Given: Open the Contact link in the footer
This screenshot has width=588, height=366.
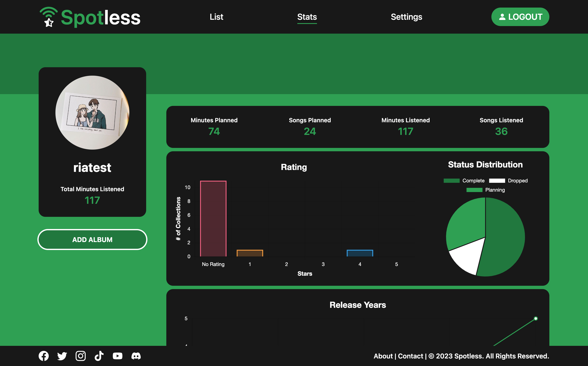Looking at the screenshot, I should point(411,356).
